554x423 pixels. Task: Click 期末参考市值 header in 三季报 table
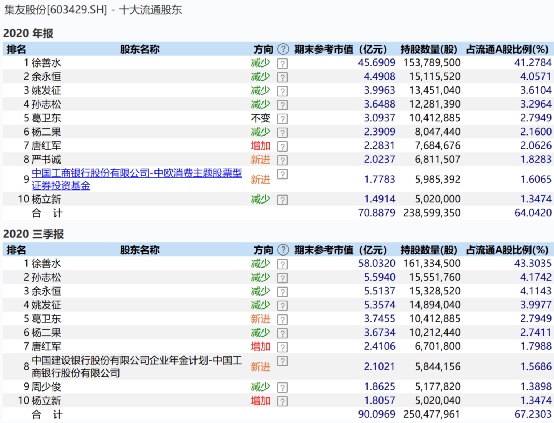pos(324,250)
